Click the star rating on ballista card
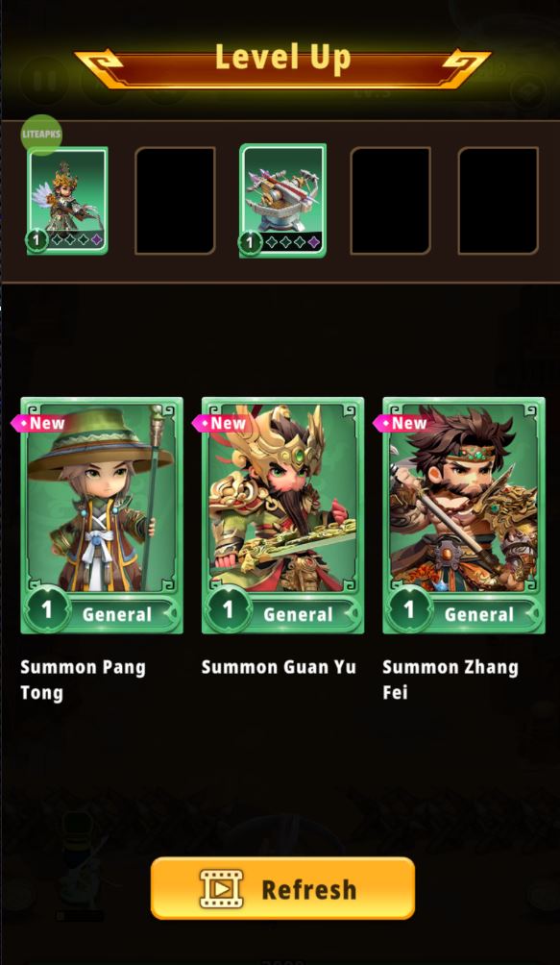The width and height of the screenshot is (560, 965). pyautogui.click(x=293, y=242)
